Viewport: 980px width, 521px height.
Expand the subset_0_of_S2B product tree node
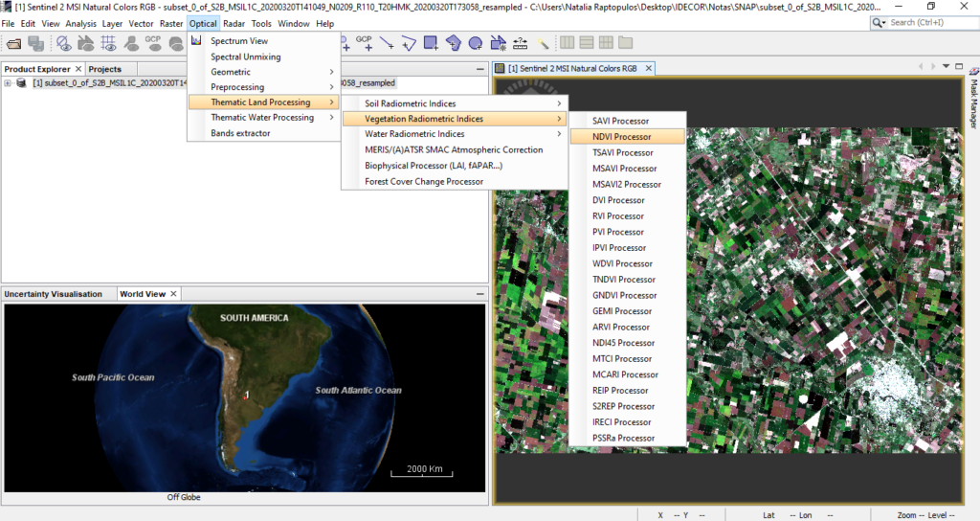coord(8,82)
